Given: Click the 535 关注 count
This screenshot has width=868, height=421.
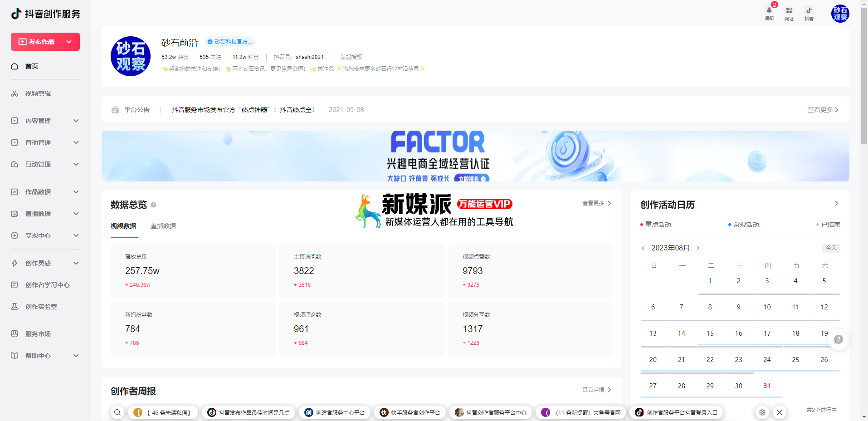Looking at the screenshot, I should click(210, 57).
